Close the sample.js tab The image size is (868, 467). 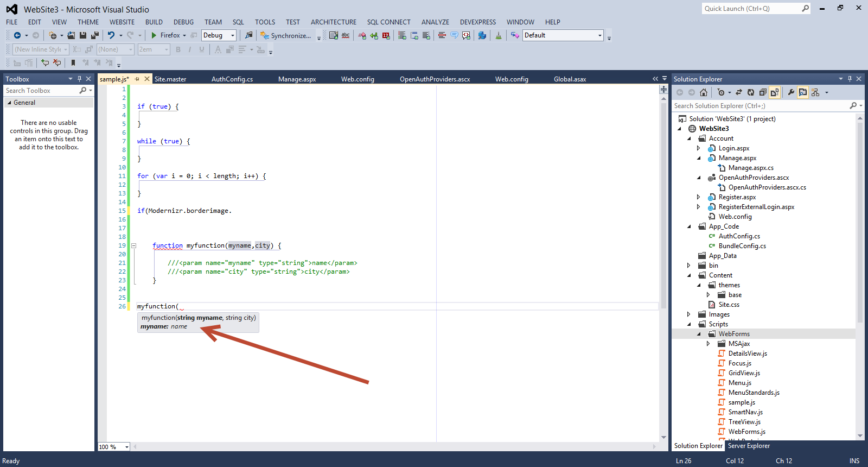(x=146, y=79)
